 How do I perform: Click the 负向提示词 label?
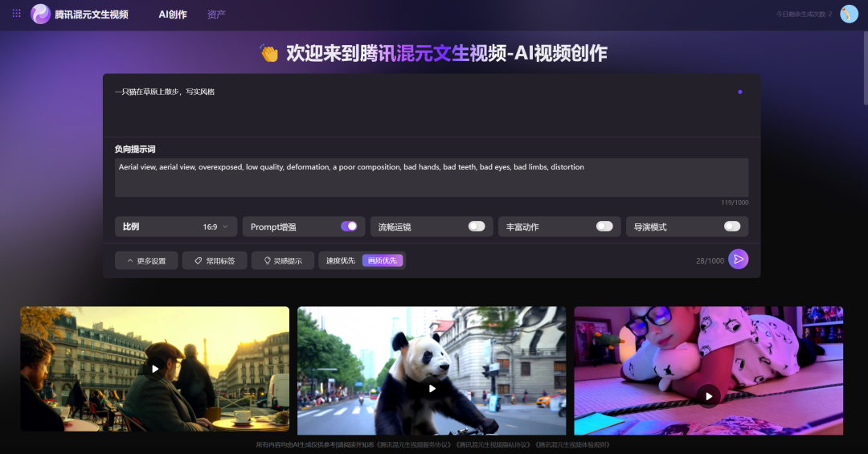[x=135, y=149]
